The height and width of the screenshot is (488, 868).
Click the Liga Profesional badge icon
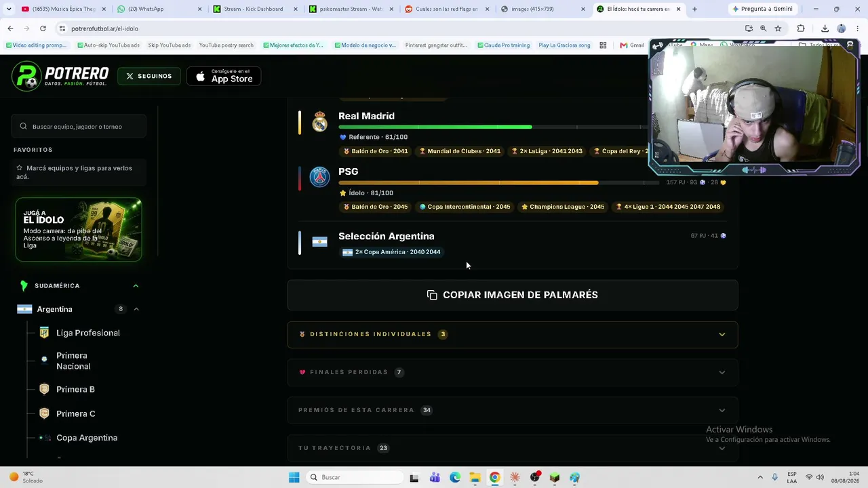pyautogui.click(x=44, y=333)
